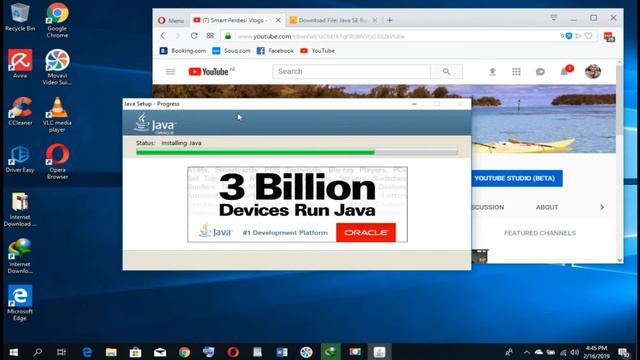The width and height of the screenshot is (640, 360).
Task: Open YouTube apps grid icon
Action: [516, 72]
